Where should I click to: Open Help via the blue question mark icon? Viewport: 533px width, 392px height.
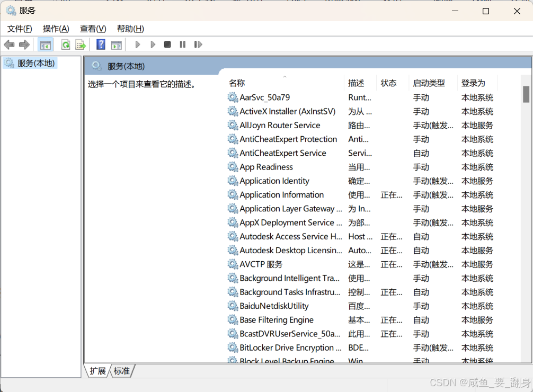pos(101,44)
